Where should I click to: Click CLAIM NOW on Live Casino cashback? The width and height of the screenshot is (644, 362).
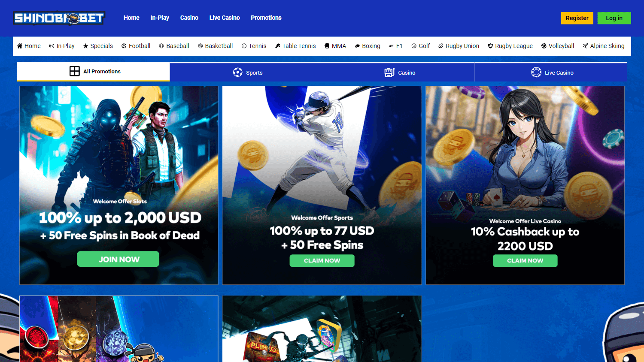525,260
